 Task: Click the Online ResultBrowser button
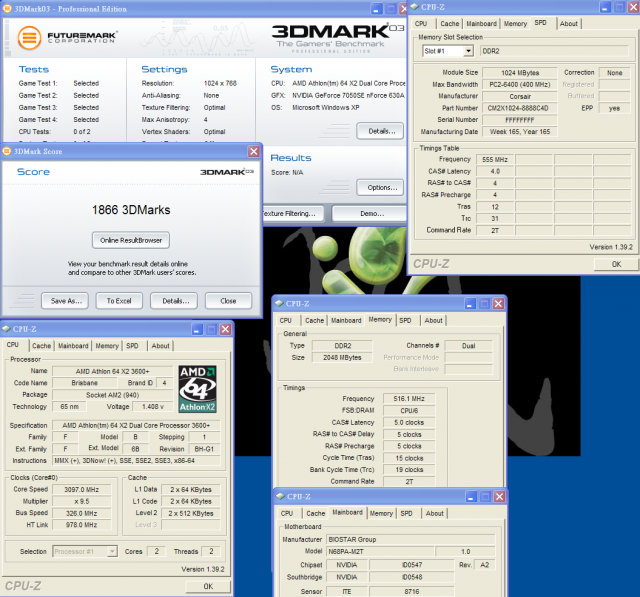point(131,240)
